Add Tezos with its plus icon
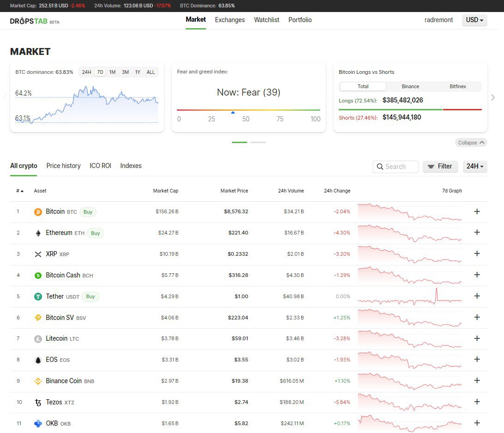The width and height of the screenshot is (504, 433). pos(477,402)
